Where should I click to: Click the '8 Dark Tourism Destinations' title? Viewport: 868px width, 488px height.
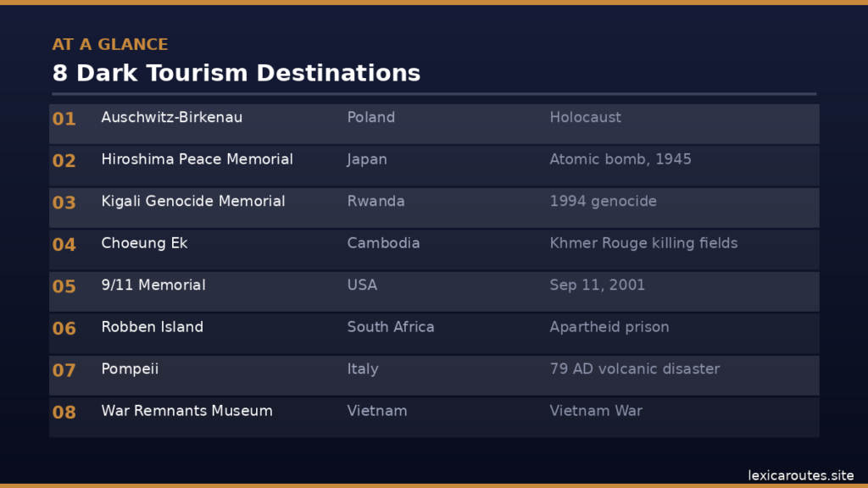pos(236,73)
